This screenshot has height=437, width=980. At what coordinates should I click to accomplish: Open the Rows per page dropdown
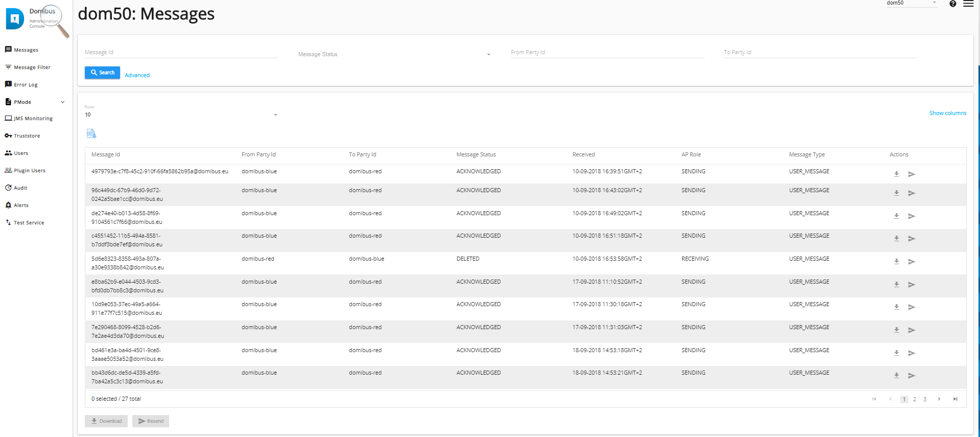[181, 114]
